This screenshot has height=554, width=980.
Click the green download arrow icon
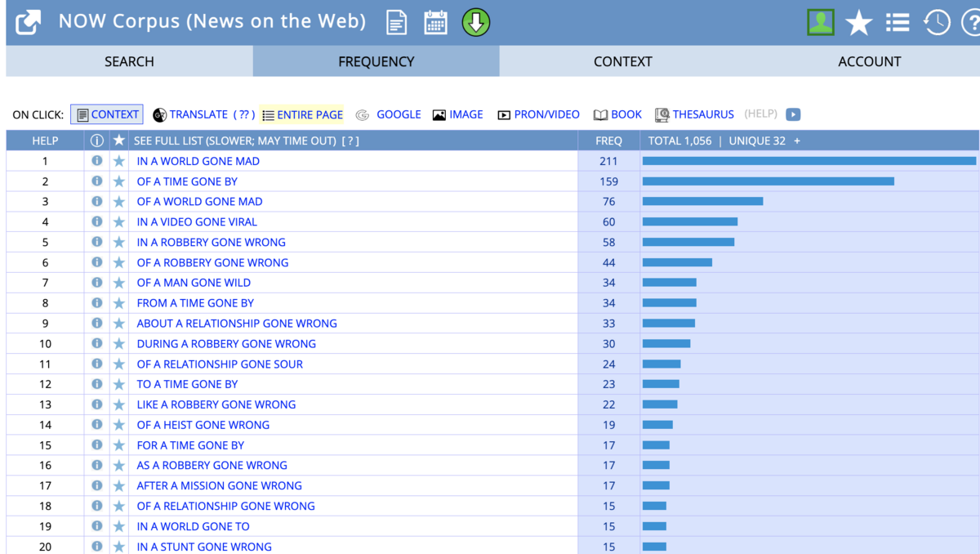476,22
